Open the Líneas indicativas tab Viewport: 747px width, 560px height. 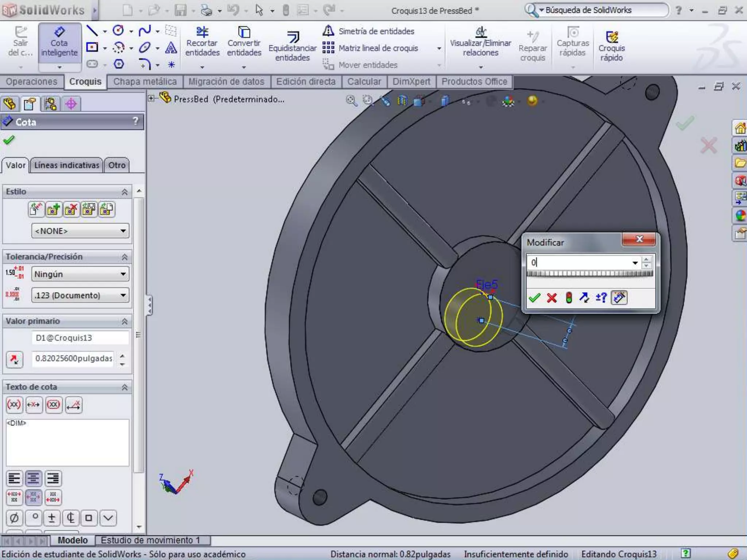coord(67,165)
